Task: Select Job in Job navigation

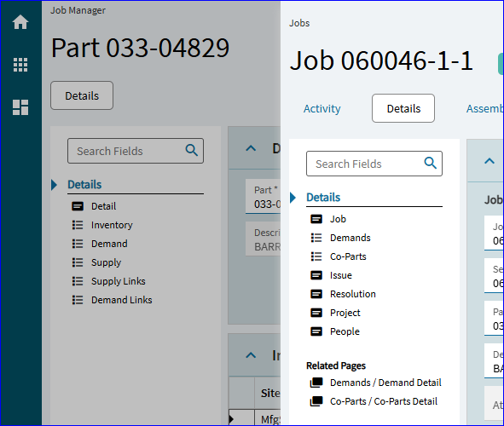Action: point(339,219)
